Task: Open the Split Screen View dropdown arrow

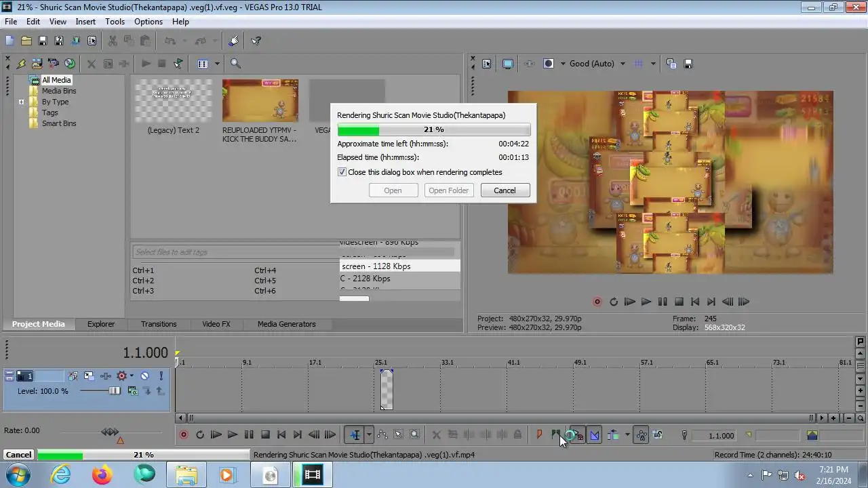Action: tap(563, 64)
